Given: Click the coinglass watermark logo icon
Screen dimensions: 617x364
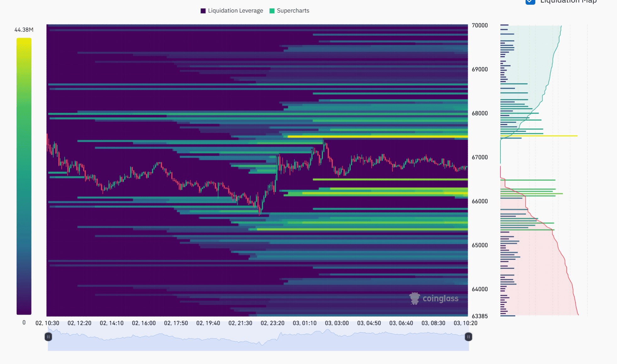Looking at the screenshot, I should click(414, 298).
